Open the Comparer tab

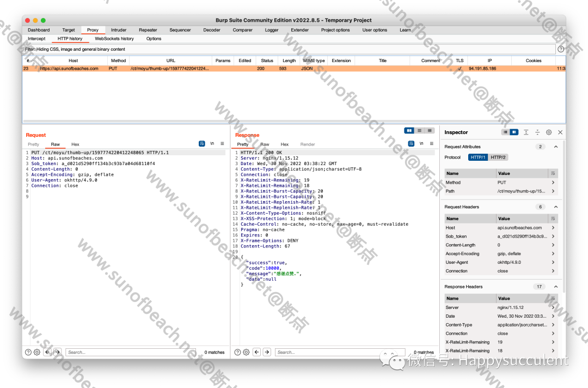tap(242, 30)
